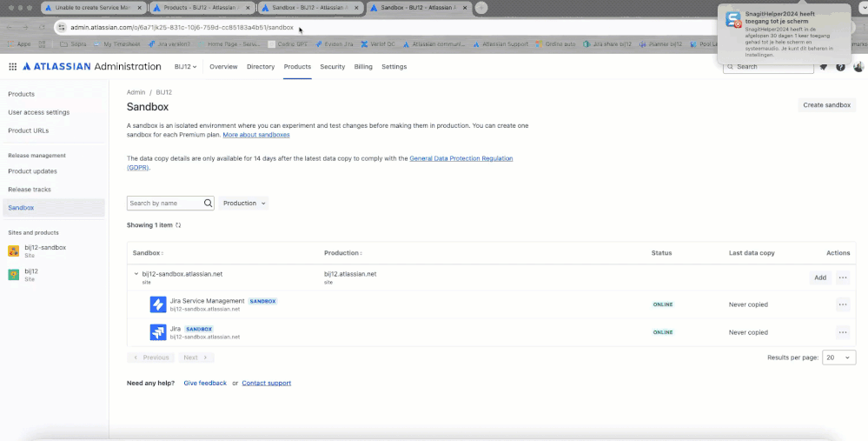Open Product URLs in sidebar
The height and width of the screenshot is (441, 868).
(x=28, y=130)
